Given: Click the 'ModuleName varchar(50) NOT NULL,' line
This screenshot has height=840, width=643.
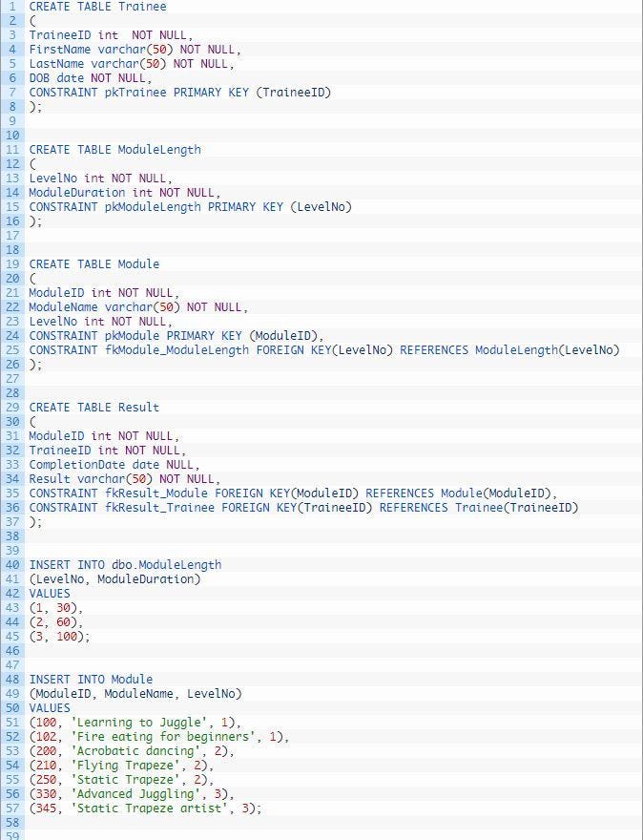Looking at the screenshot, I should pos(138,307).
